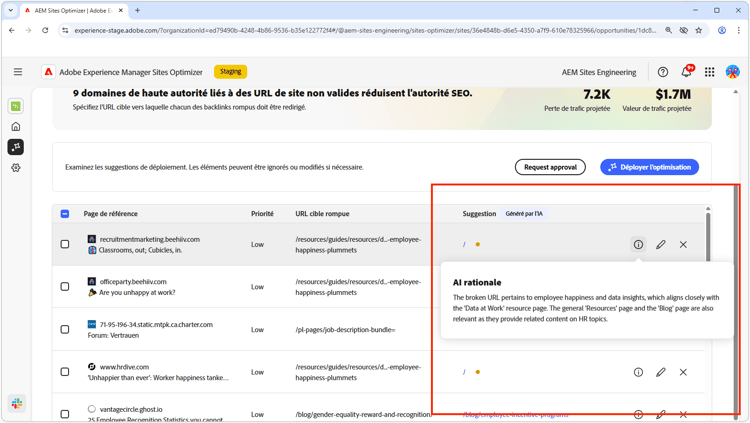The image size is (750, 423).
Task: Open the hamburger navigation menu
Action: click(18, 72)
